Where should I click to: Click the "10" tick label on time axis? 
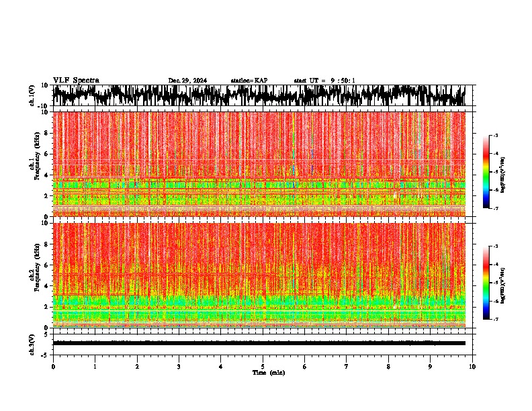pyautogui.click(x=472, y=367)
